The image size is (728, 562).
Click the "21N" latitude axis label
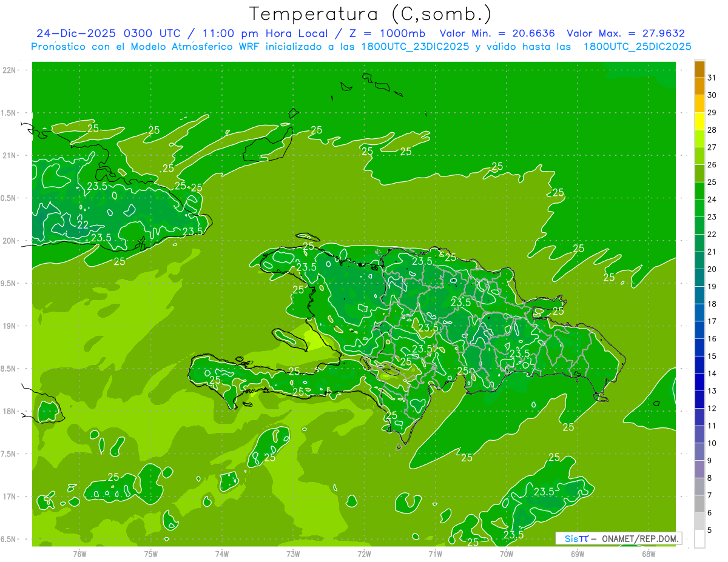10,155
